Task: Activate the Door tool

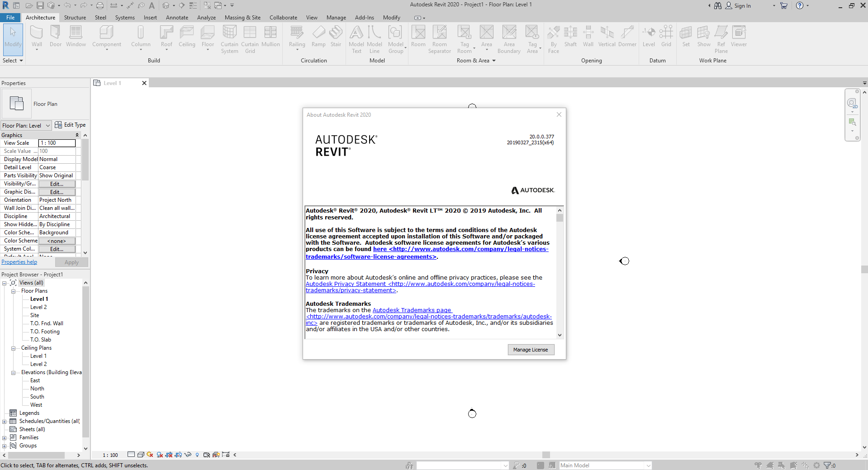Action: (56, 36)
